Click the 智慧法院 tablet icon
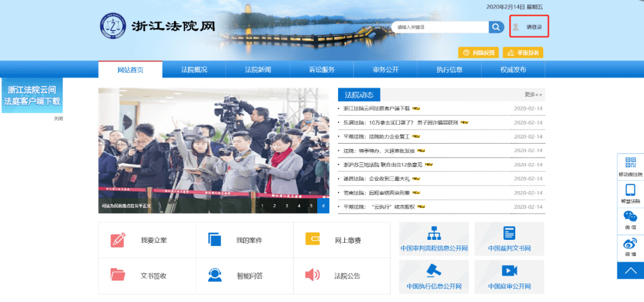The width and height of the screenshot is (644, 302). (x=630, y=190)
